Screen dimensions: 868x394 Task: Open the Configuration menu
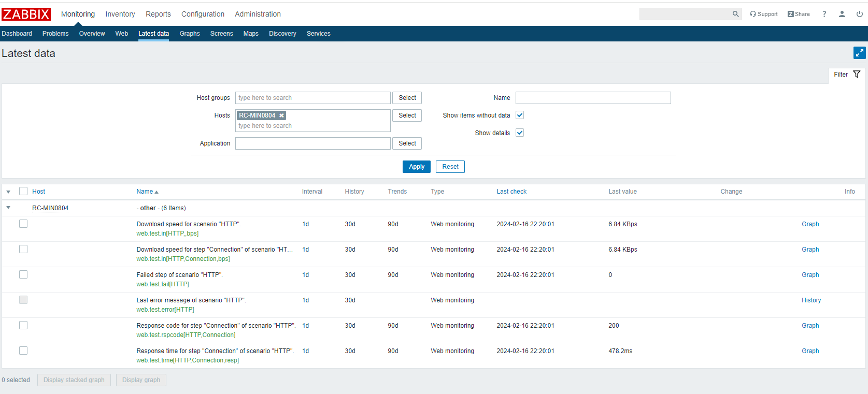coord(203,14)
